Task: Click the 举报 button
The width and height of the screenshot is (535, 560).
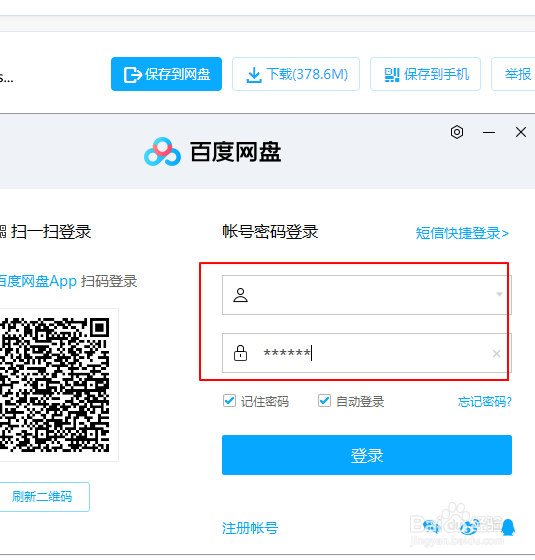Action: pos(514,74)
